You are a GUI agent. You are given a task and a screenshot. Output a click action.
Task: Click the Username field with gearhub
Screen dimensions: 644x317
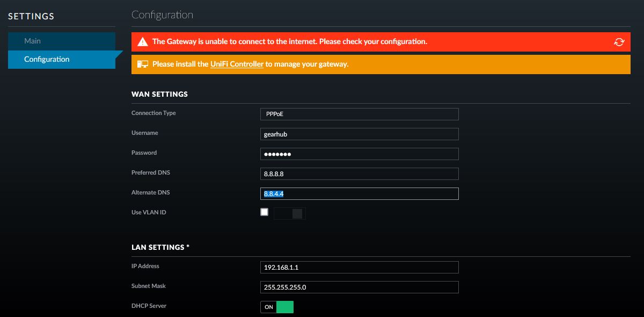[359, 134]
